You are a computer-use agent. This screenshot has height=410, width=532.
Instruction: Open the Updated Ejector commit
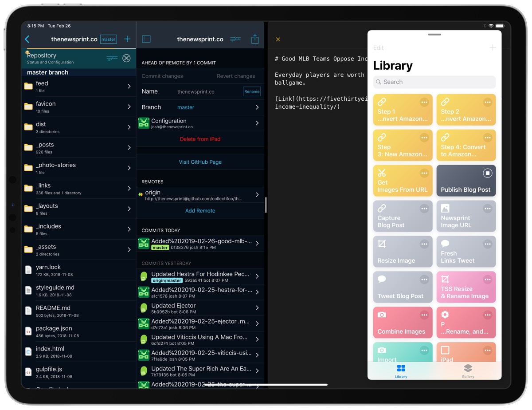point(200,308)
